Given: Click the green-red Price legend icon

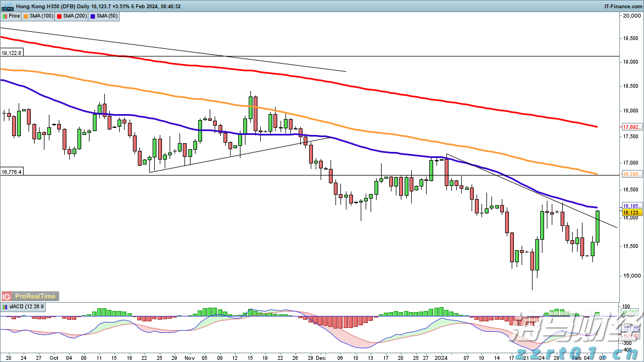Looking at the screenshot, I should [5, 16].
